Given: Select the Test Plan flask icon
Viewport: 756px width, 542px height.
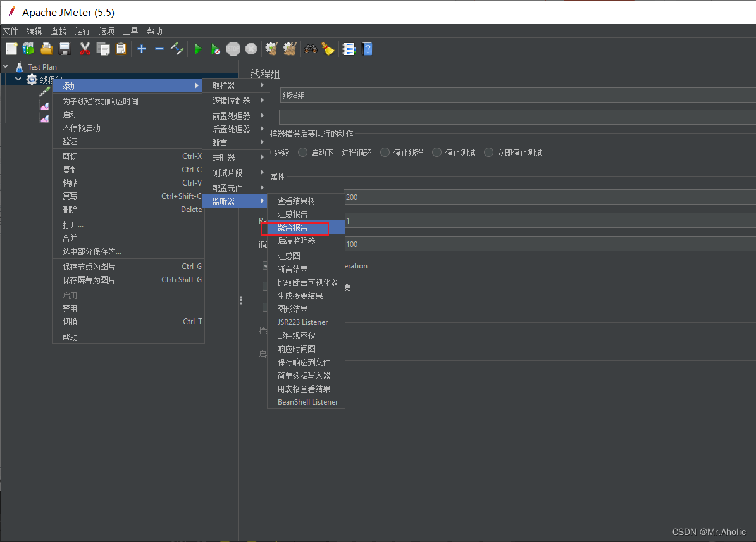Looking at the screenshot, I should coord(19,66).
